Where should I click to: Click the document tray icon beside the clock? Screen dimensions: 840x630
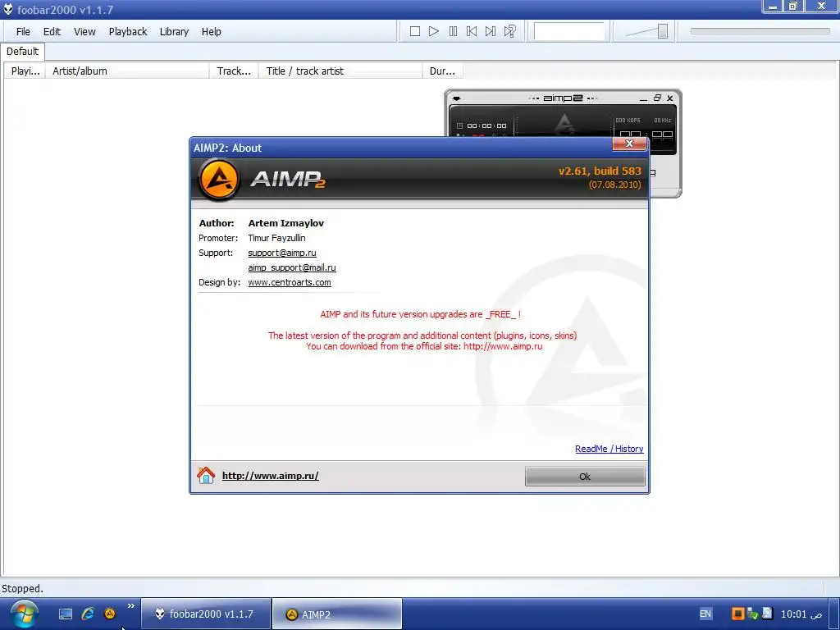click(x=767, y=614)
